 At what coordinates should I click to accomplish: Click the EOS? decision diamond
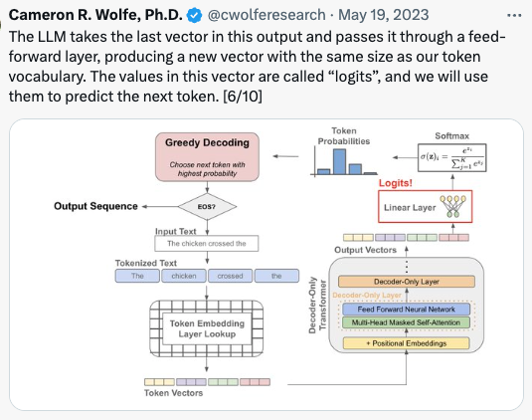coord(207,206)
